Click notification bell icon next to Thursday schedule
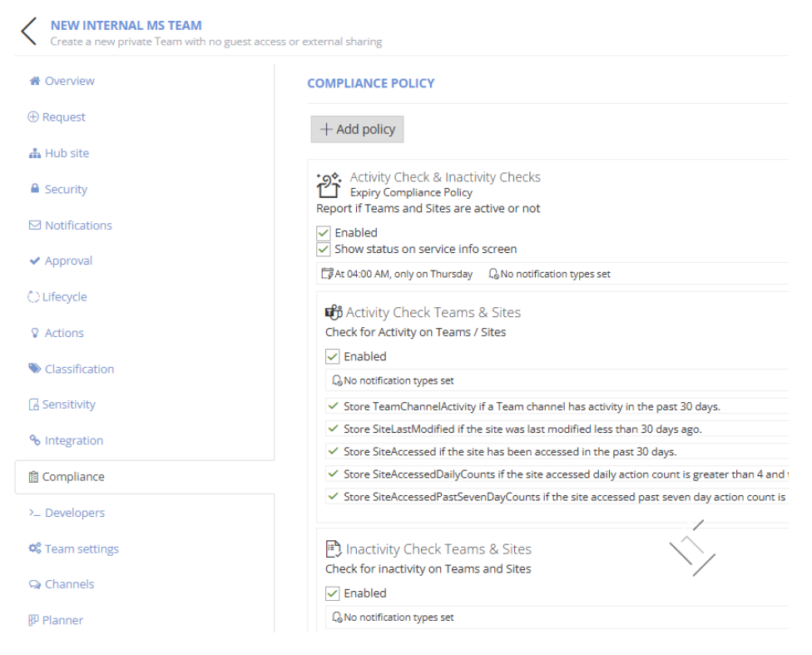This screenshot has height=655, width=812. coord(494,273)
